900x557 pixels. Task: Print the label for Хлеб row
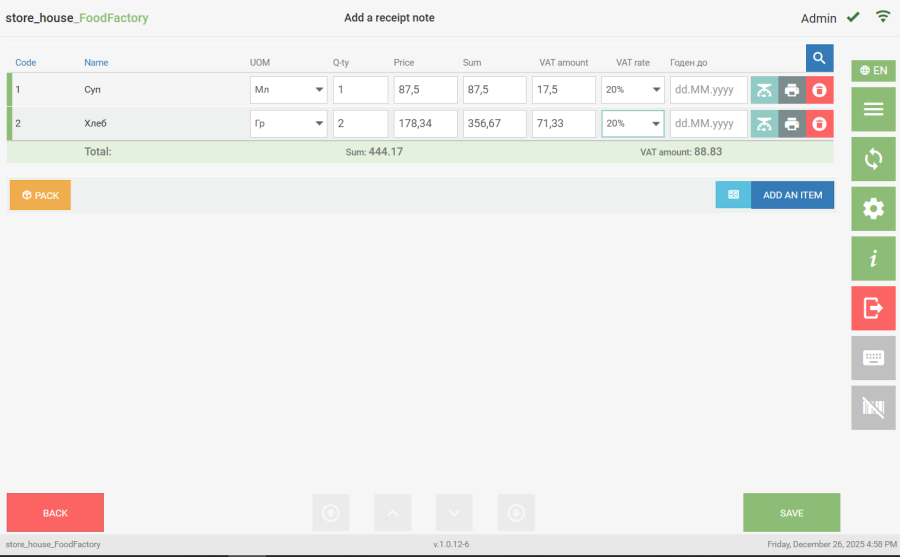pyautogui.click(x=792, y=124)
